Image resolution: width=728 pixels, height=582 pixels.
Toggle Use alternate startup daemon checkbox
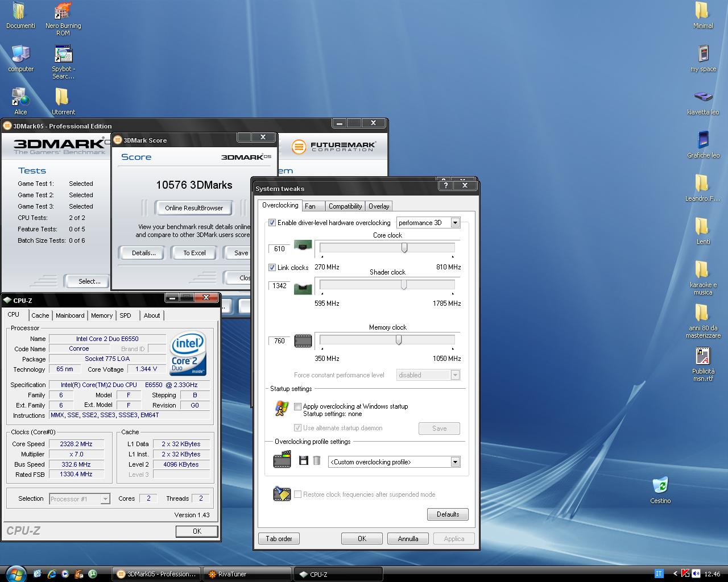pos(297,427)
